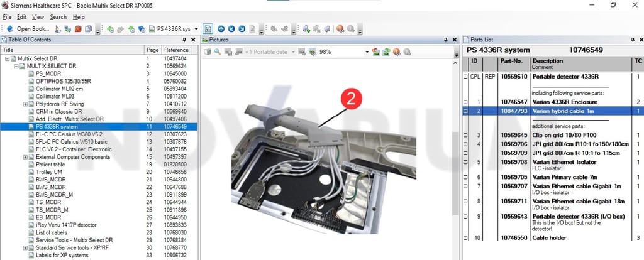Expand the Standard Service tools - XP/RF node
The height and width of the screenshot is (260, 644).
tap(25, 247)
